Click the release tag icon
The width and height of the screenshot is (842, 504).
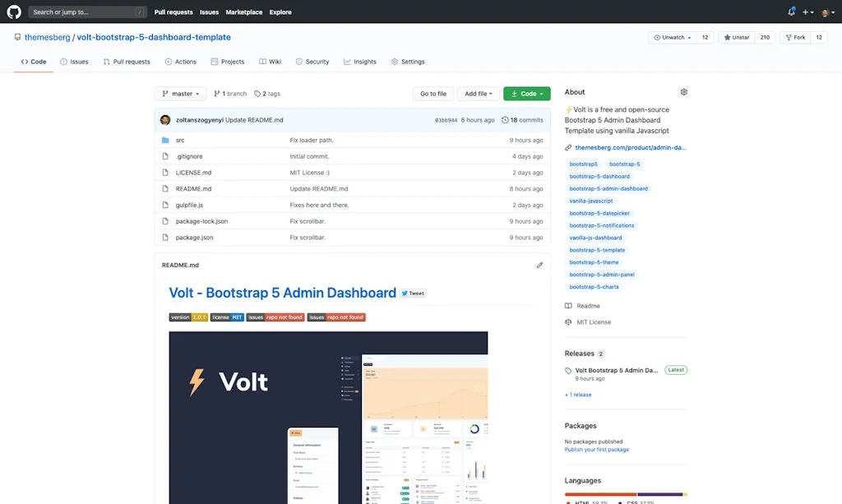pos(568,370)
